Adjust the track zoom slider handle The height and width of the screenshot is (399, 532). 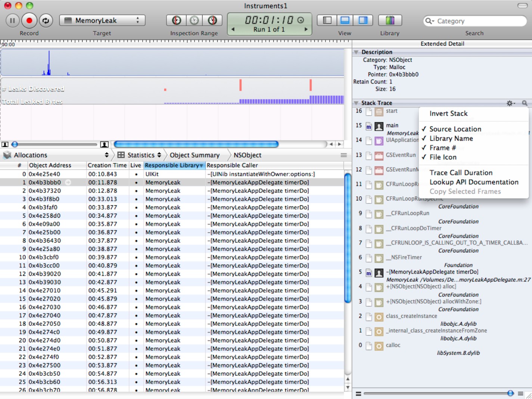pos(15,144)
